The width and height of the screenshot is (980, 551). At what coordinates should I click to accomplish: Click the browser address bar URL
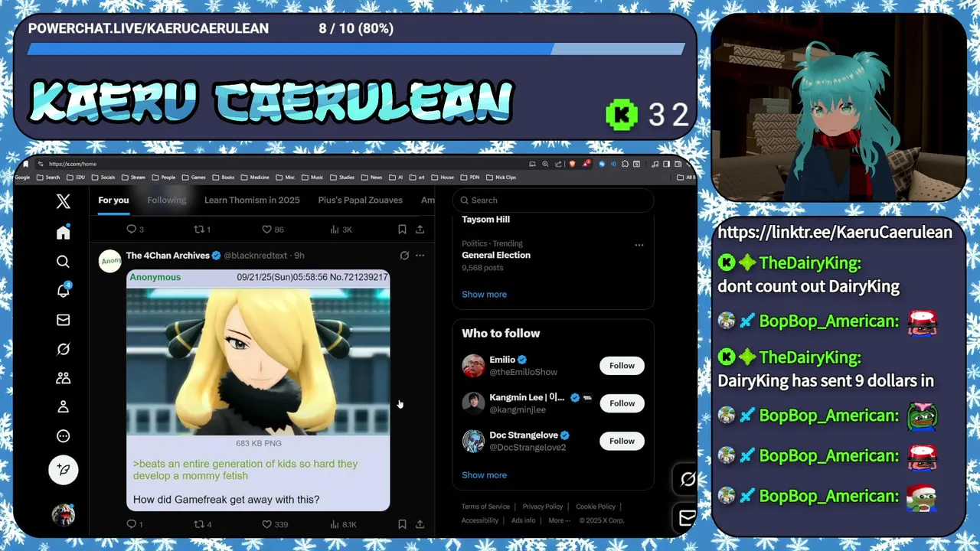pyautogui.click(x=73, y=164)
